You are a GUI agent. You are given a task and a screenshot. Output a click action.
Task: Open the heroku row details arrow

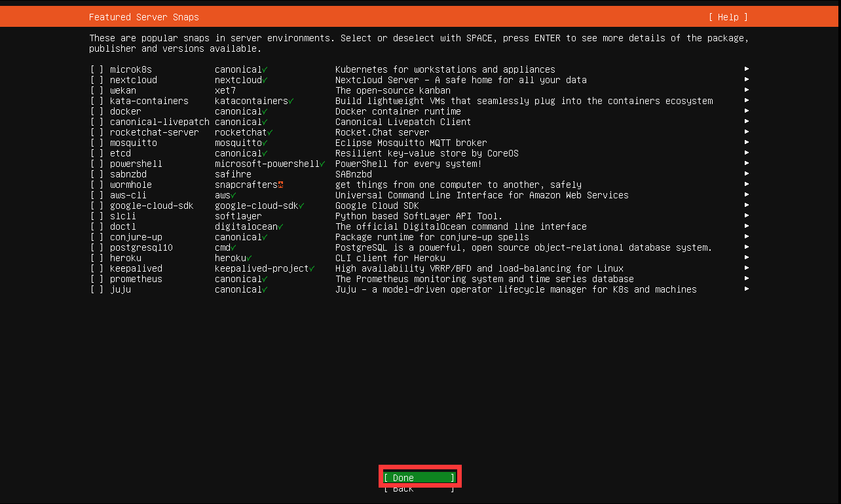(x=747, y=257)
